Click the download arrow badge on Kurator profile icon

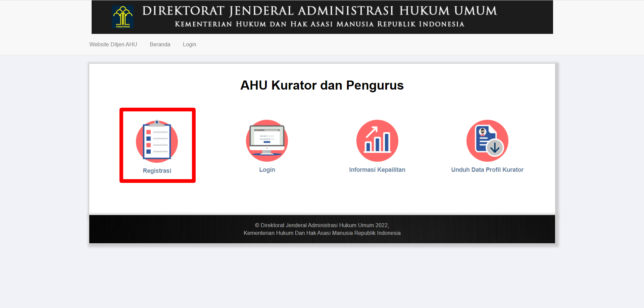click(495, 147)
